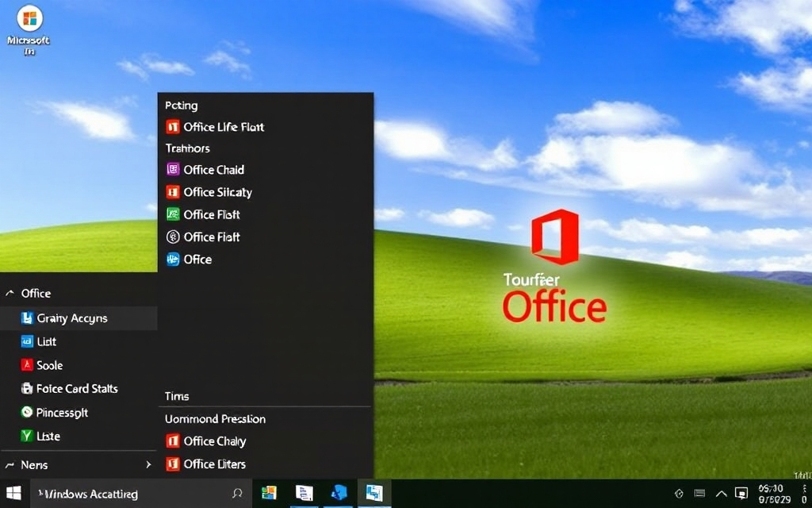
Task: Click the green round Piincessplt icon
Action: pos(27,413)
